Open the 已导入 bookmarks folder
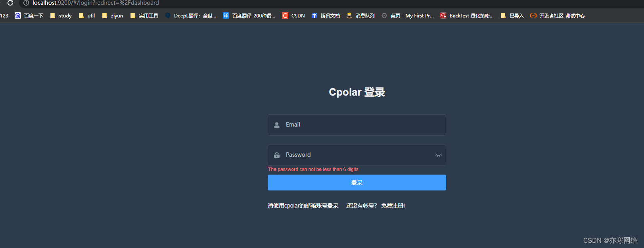Screen dimensions: 644x248 [x=512, y=15]
